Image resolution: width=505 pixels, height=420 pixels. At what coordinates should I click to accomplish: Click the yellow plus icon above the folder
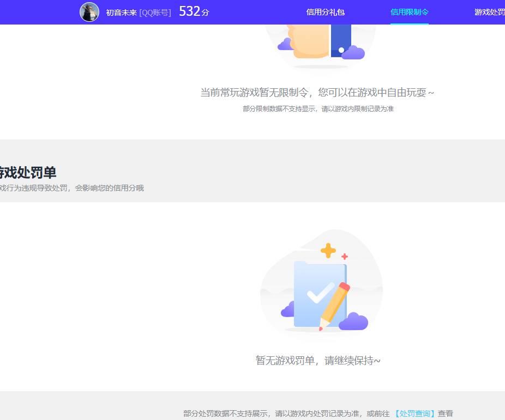pos(327,251)
